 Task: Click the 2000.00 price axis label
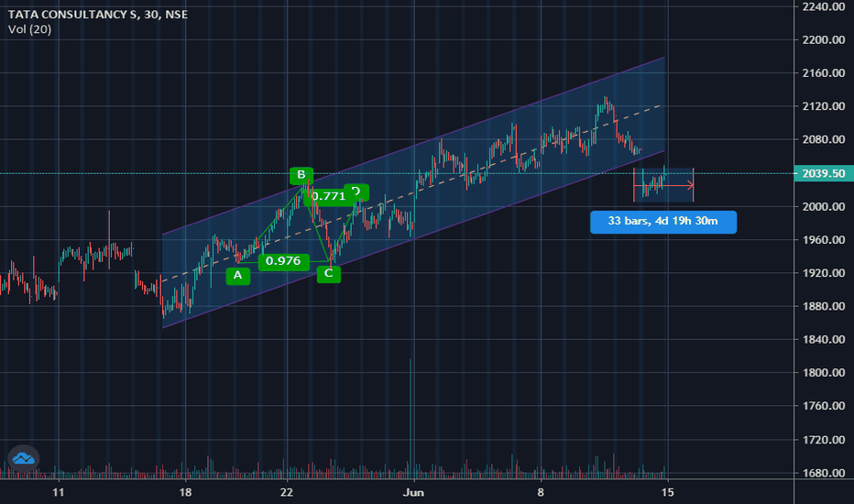click(824, 206)
